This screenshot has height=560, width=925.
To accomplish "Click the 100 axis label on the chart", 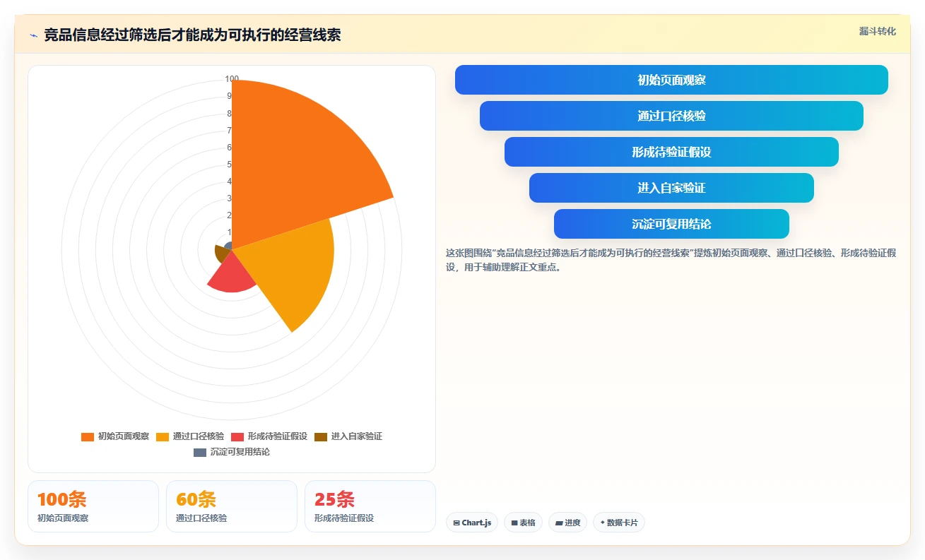I will [x=232, y=79].
